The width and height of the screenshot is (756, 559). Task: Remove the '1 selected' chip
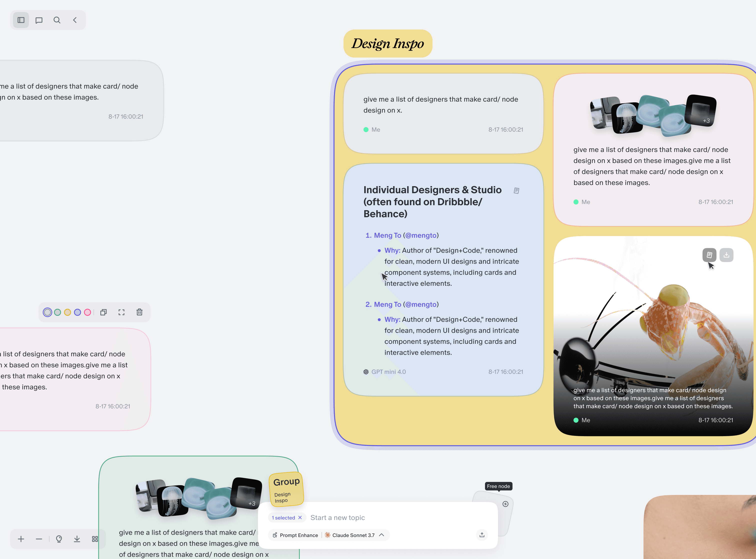[x=300, y=517]
